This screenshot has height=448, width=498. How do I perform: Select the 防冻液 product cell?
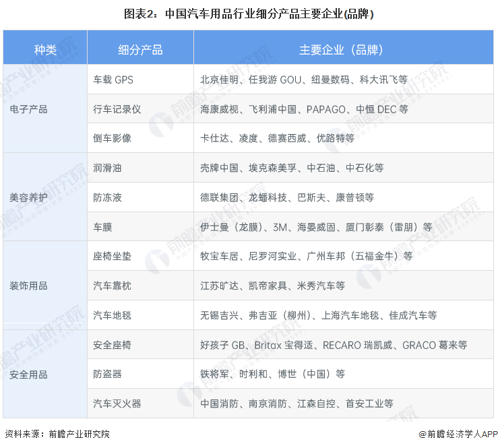(108, 197)
